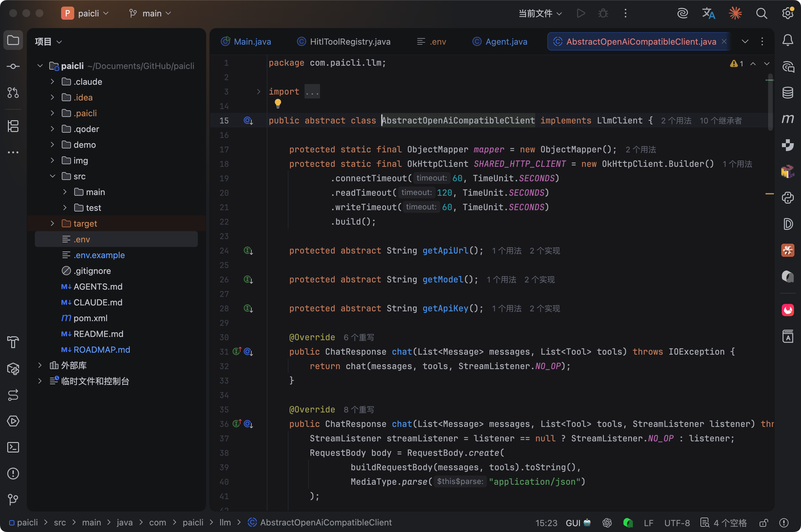
Task: Open Search Everywhere magnifier icon
Action: click(x=761, y=13)
